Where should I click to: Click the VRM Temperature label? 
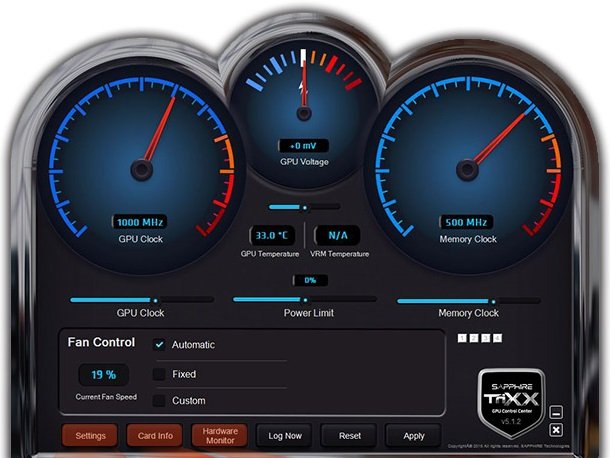tap(339, 254)
